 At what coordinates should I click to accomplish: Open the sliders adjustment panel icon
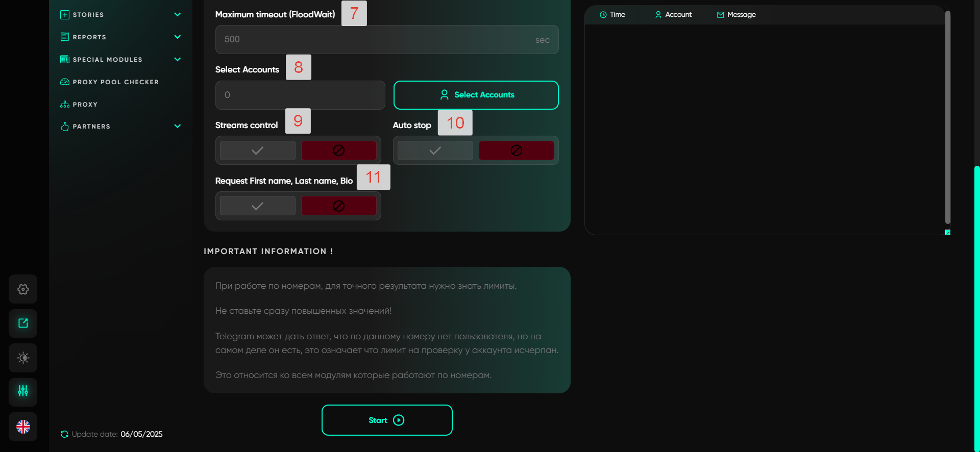23,392
